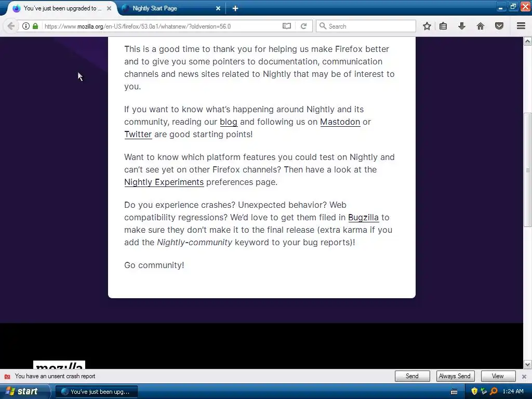Click the network connection tray icon
The width and height of the screenshot is (532, 399).
484,392
